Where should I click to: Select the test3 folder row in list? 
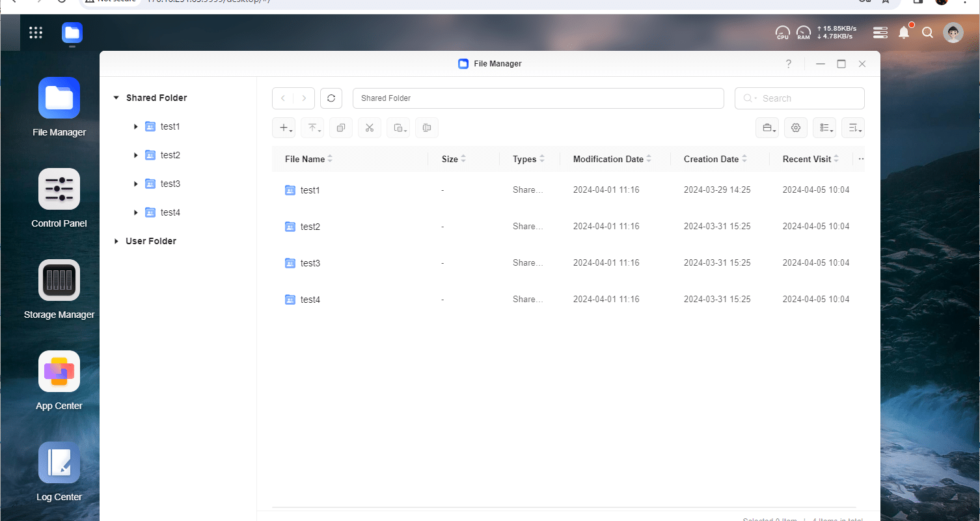(x=568, y=263)
